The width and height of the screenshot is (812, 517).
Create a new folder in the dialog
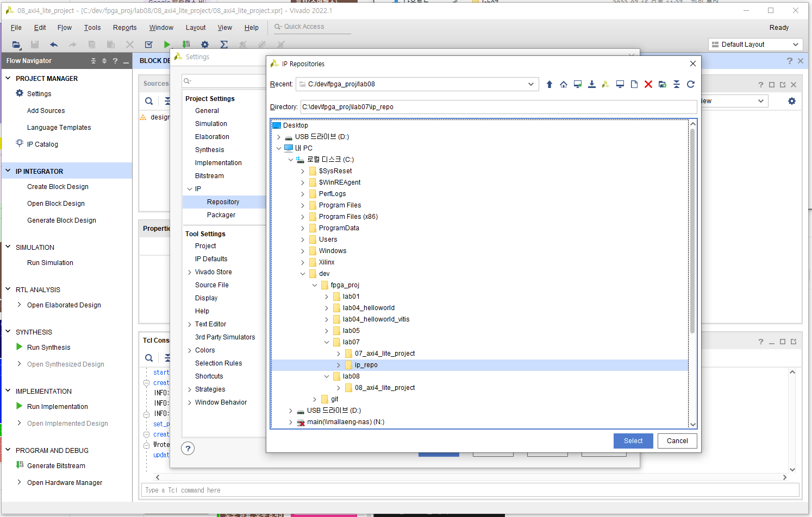click(662, 84)
